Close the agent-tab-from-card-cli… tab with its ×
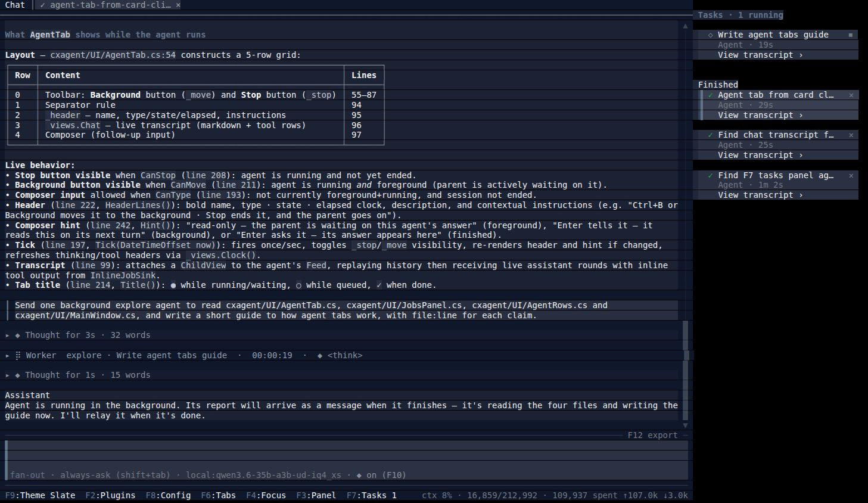 coord(178,5)
